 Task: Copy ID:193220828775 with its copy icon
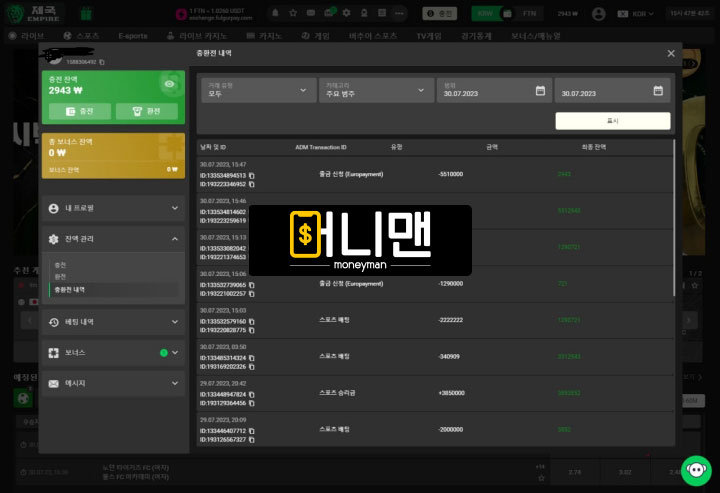point(252,330)
